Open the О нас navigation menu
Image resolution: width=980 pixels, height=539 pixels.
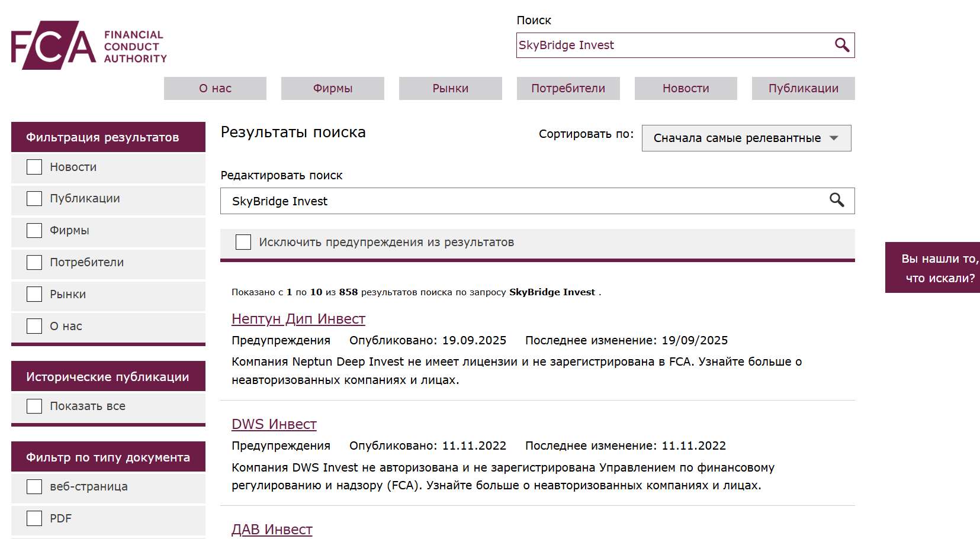click(x=215, y=88)
